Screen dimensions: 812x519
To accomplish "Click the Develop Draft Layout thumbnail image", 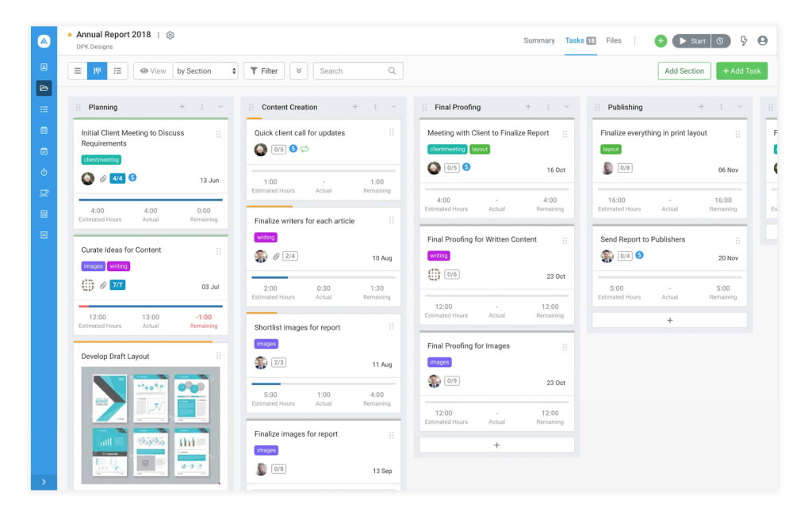I will coord(151,425).
